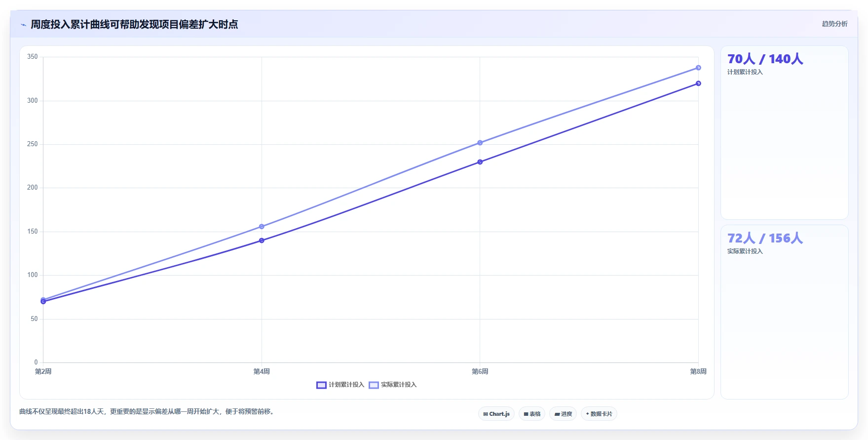Viewport: 868px width, 440px height.
Task: Click the 第4周 x-axis label
Action: point(262,371)
